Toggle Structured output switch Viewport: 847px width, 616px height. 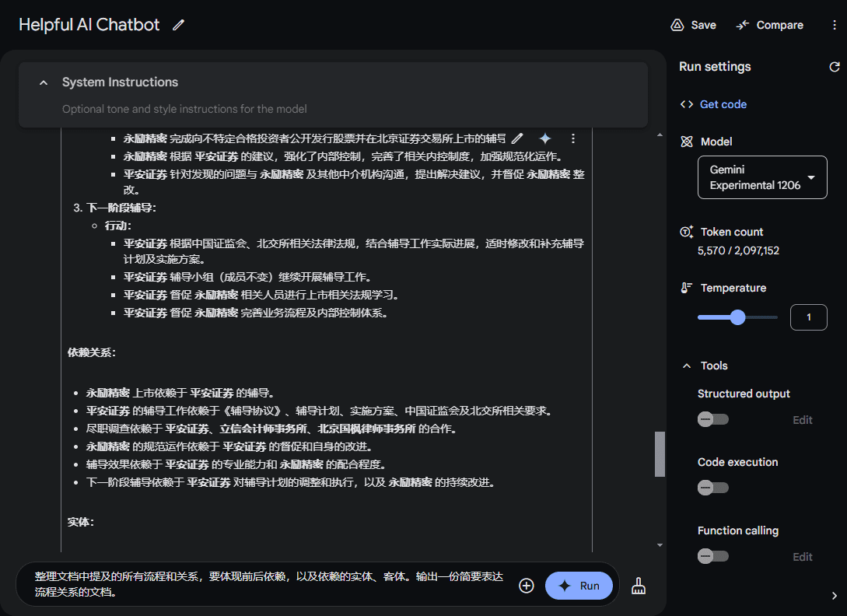(712, 419)
